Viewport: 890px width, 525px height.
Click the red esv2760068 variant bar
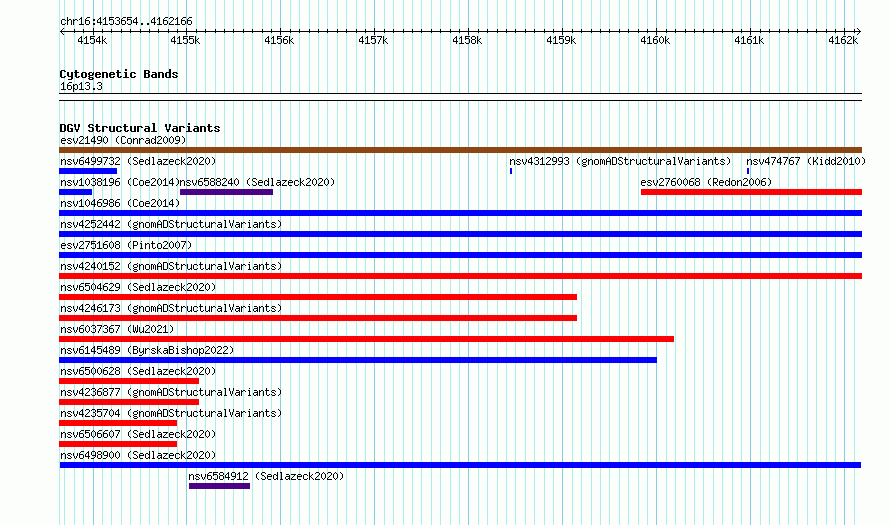(751, 192)
